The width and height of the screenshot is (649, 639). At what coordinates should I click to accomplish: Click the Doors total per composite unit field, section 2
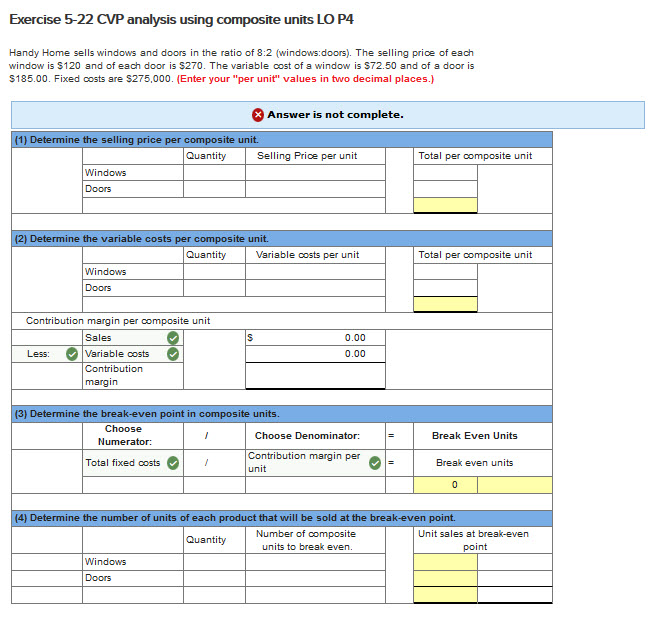(445, 288)
